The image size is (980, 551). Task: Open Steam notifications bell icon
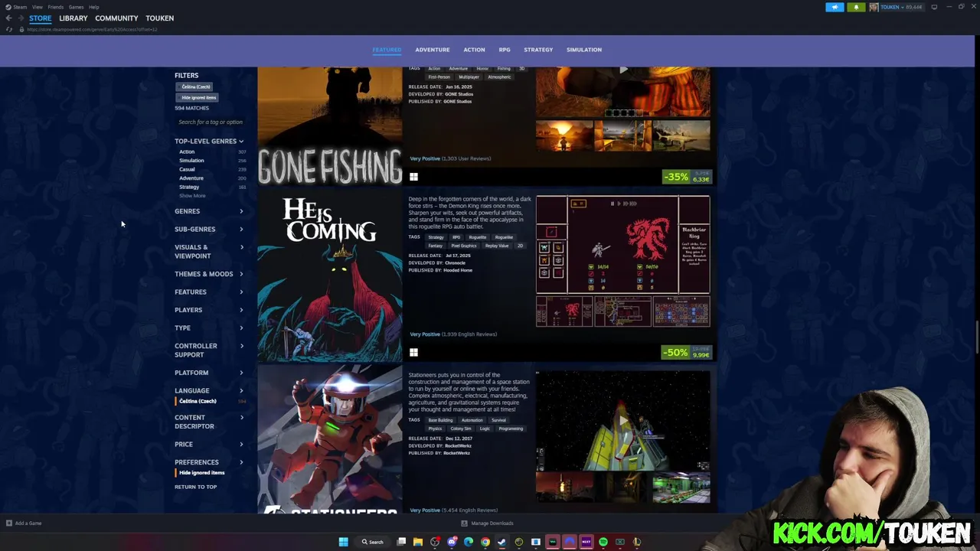(856, 7)
